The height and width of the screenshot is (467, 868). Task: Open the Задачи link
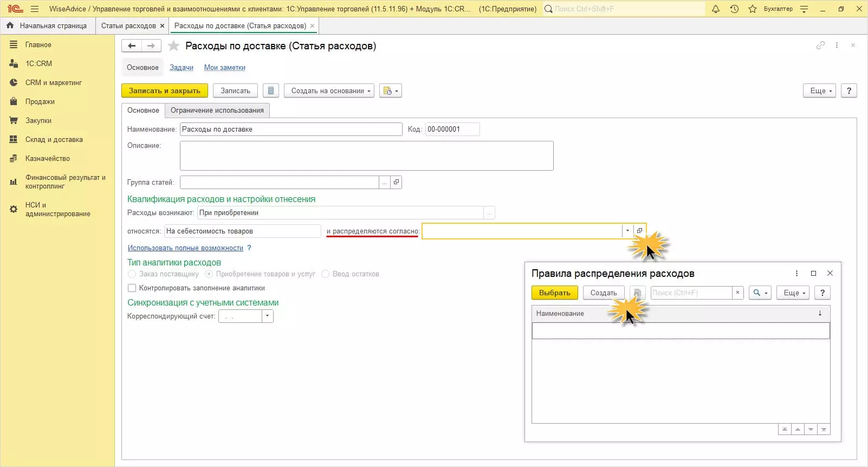pos(182,68)
